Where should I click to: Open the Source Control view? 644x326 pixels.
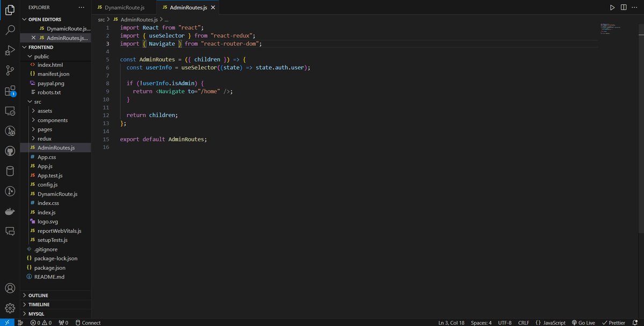(10, 70)
